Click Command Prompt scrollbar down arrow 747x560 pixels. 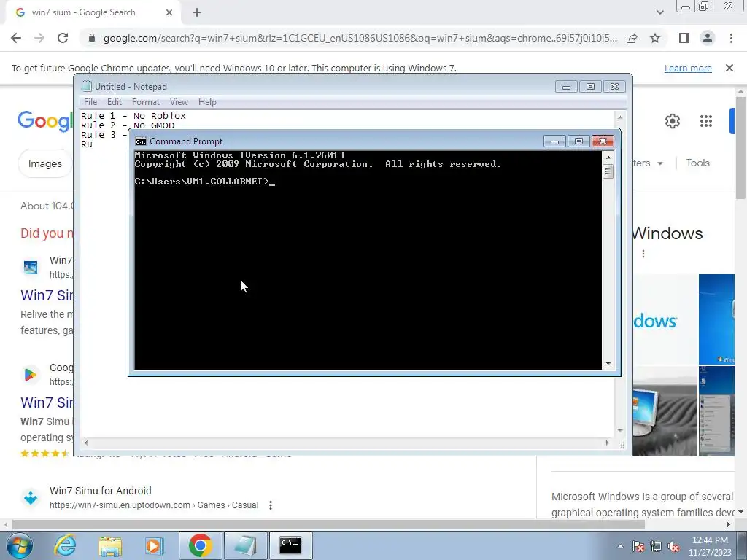coord(608,365)
